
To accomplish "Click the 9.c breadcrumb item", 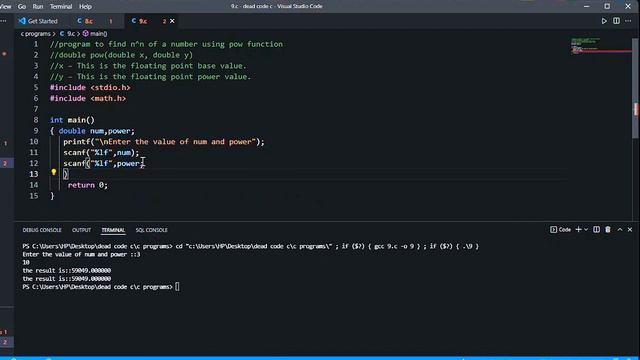I will 68,34.
